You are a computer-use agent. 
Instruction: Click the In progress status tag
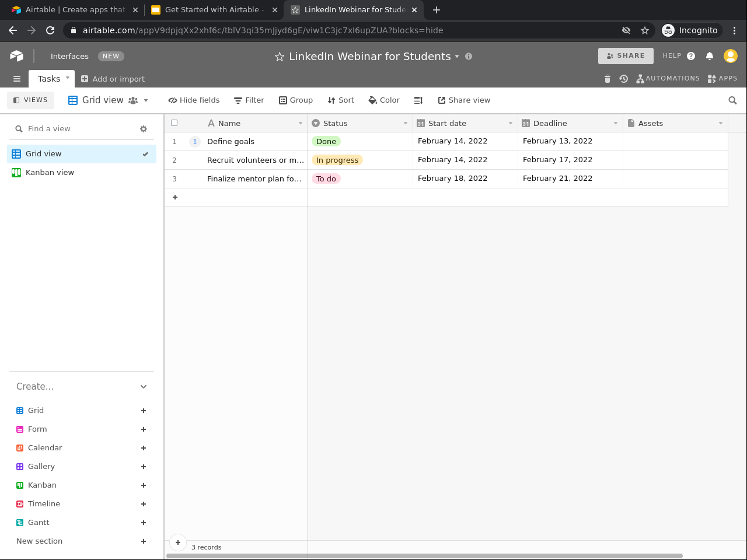(x=337, y=160)
